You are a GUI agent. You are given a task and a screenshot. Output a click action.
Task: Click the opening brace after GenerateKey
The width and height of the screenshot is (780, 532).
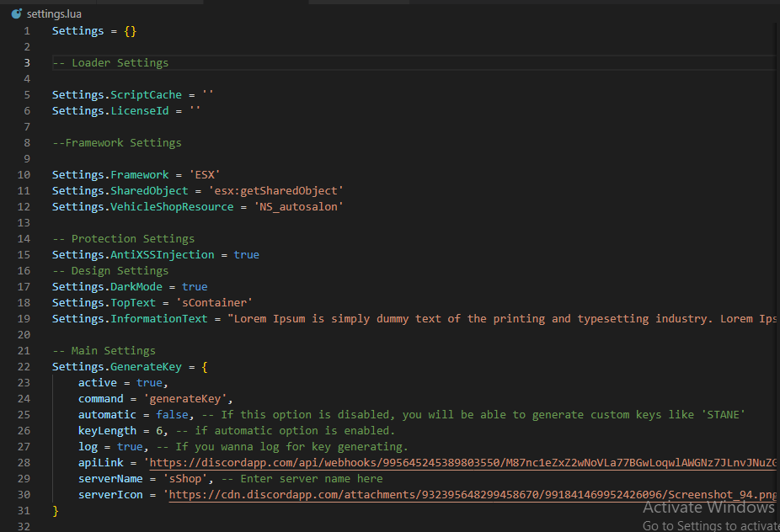[x=205, y=366]
